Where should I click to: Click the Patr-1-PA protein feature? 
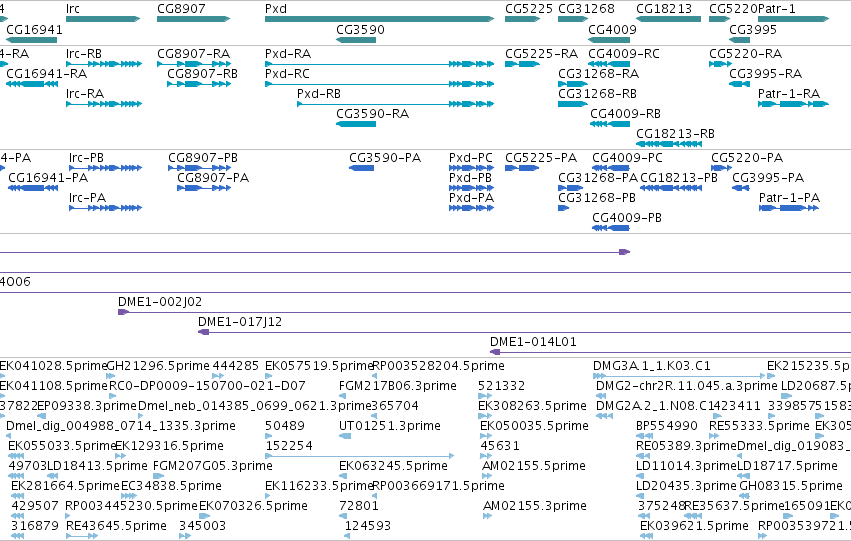789,208
